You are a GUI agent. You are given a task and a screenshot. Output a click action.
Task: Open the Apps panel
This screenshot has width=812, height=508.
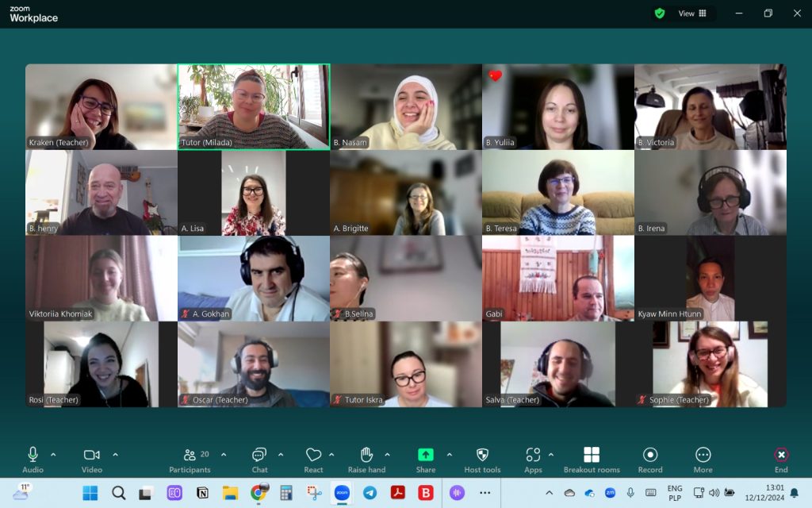533,460
